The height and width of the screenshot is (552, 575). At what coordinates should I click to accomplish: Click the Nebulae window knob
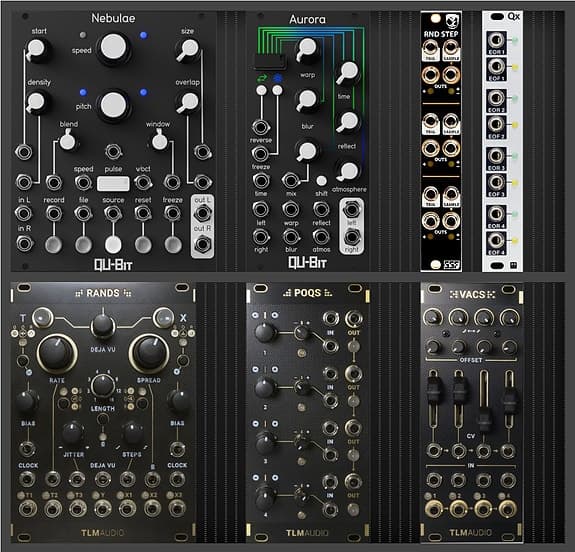160,142
